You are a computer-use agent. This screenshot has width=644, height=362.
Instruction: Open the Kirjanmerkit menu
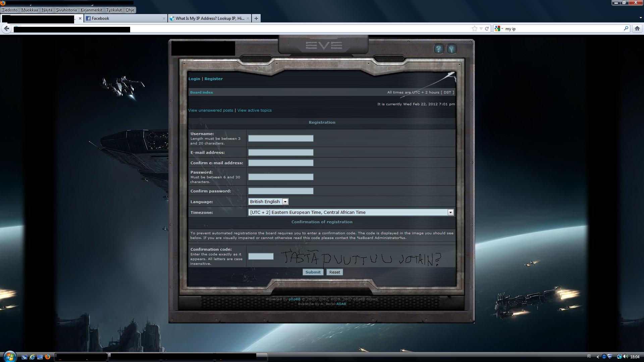pyautogui.click(x=91, y=10)
